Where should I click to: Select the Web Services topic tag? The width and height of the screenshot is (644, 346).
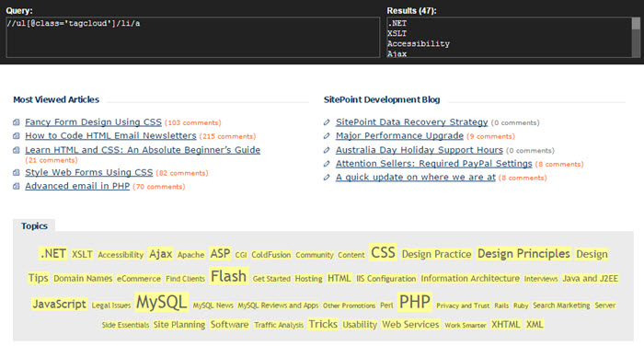pyautogui.click(x=410, y=324)
